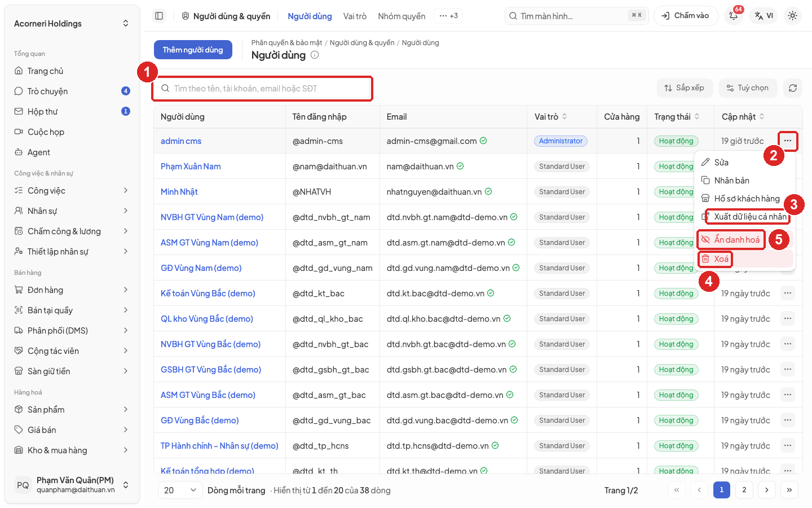The width and height of the screenshot is (812, 508).
Task: Go to last page arrow icon
Action: pyautogui.click(x=789, y=490)
